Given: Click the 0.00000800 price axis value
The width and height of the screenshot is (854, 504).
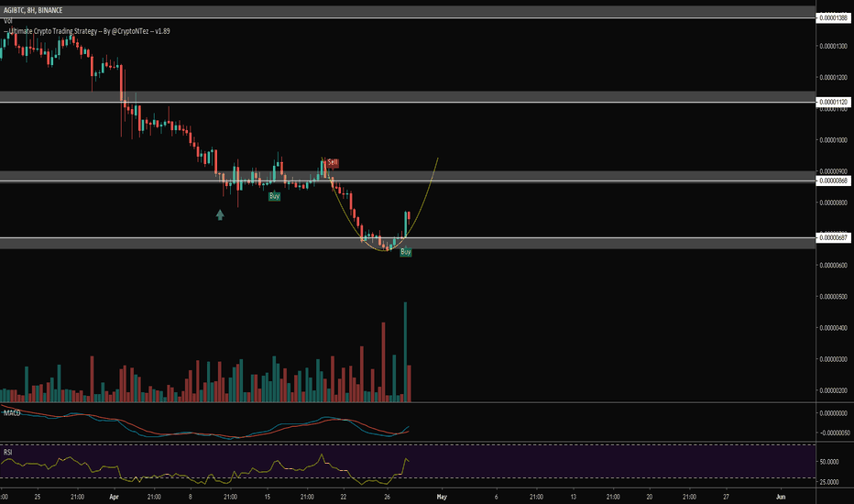Looking at the screenshot, I should (833, 203).
